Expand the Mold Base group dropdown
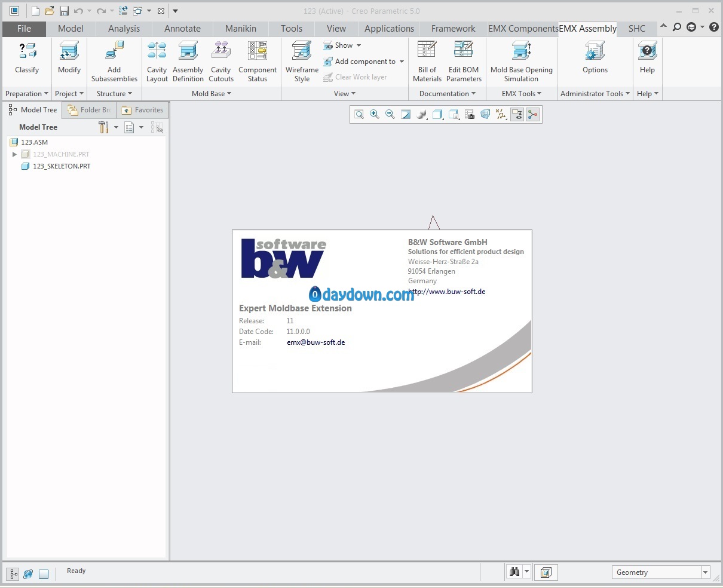 pyautogui.click(x=212, y=94)
